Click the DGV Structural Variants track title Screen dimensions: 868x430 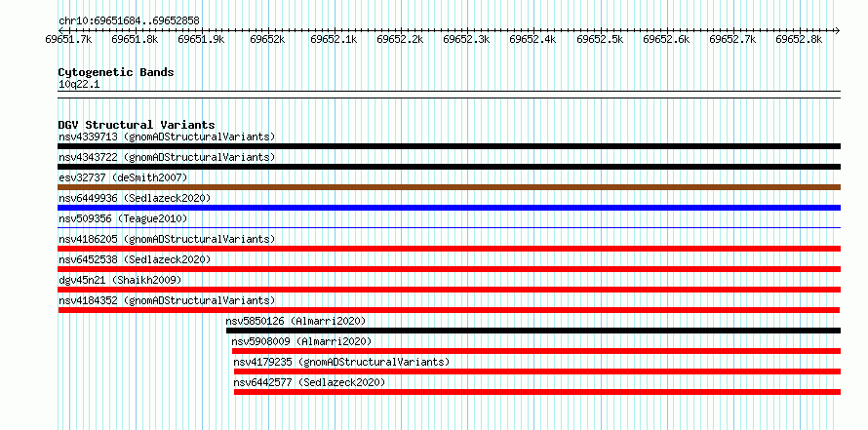(137, 125)
